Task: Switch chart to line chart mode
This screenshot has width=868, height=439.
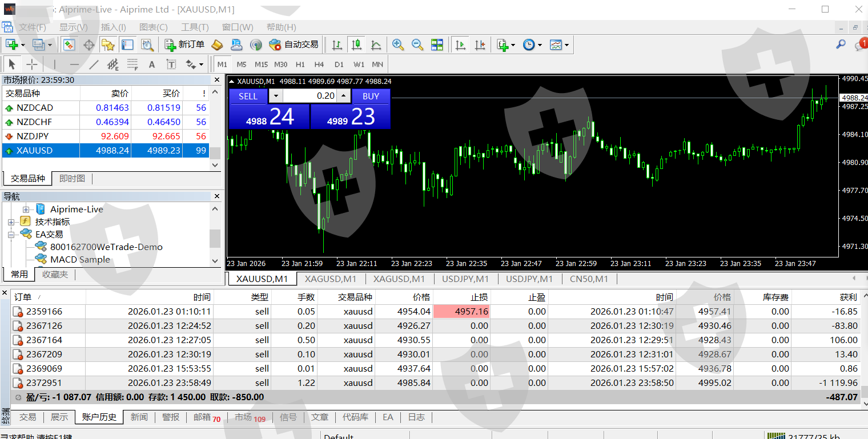Action: (376, 45)
